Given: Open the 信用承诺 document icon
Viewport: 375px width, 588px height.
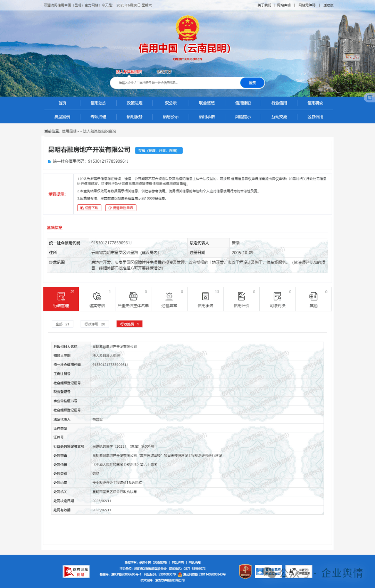Looking at the screenshot, I should point(205,296).
